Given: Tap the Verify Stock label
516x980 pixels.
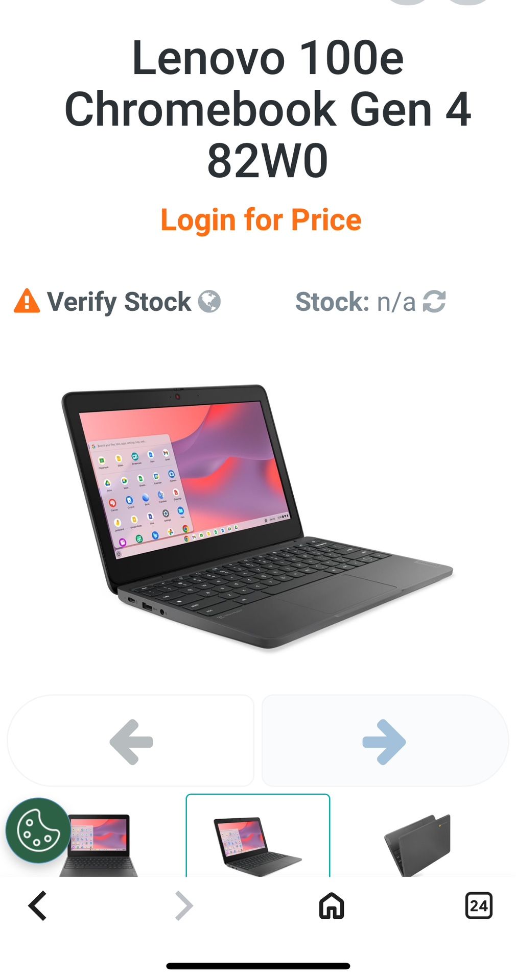Looking at the screenshot, I should pyautogui.click(x=119, y=301).
